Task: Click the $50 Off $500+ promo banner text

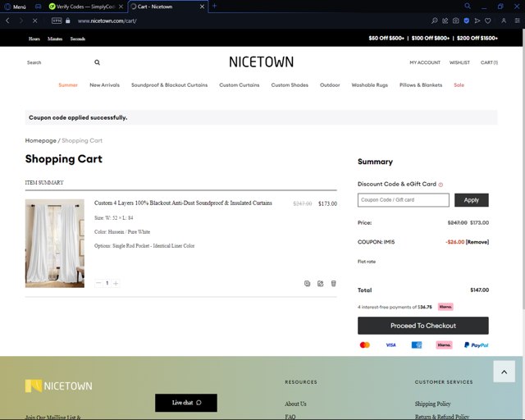Action: pos(386,39)
